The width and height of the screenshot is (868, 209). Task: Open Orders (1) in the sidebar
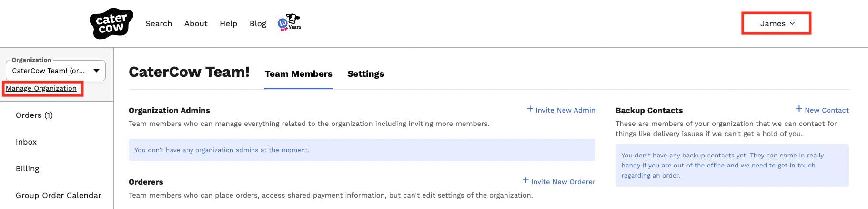[34, 115]
